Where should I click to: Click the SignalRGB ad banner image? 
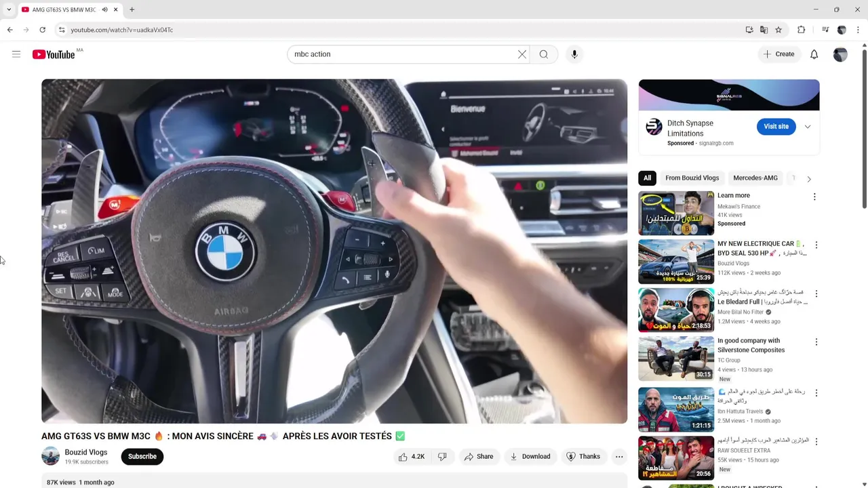(729, 95)
